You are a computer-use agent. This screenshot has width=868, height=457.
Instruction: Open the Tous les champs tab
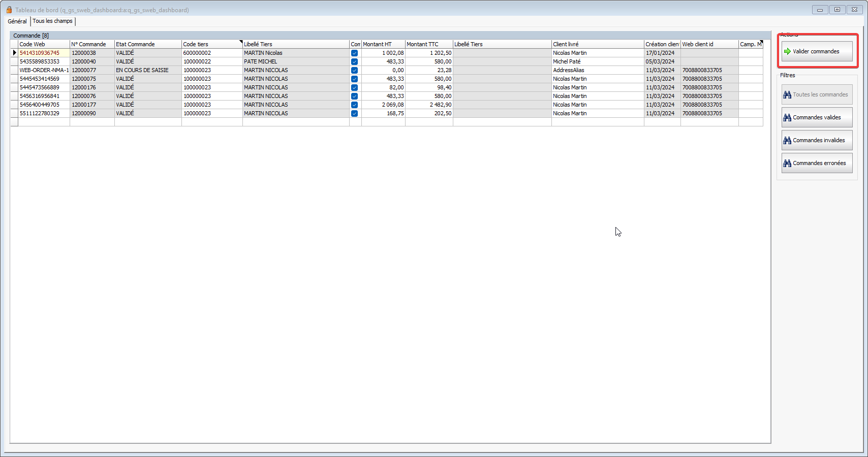pos(52,21)
